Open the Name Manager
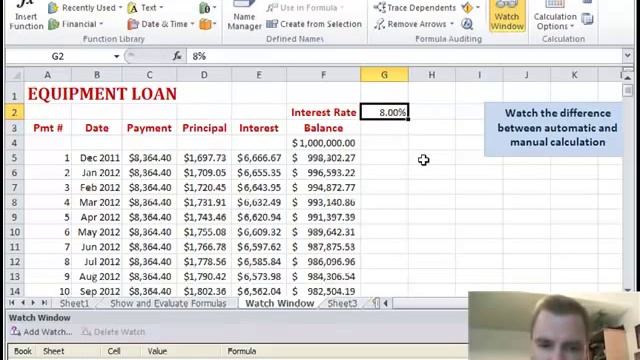 click(244, 16)
